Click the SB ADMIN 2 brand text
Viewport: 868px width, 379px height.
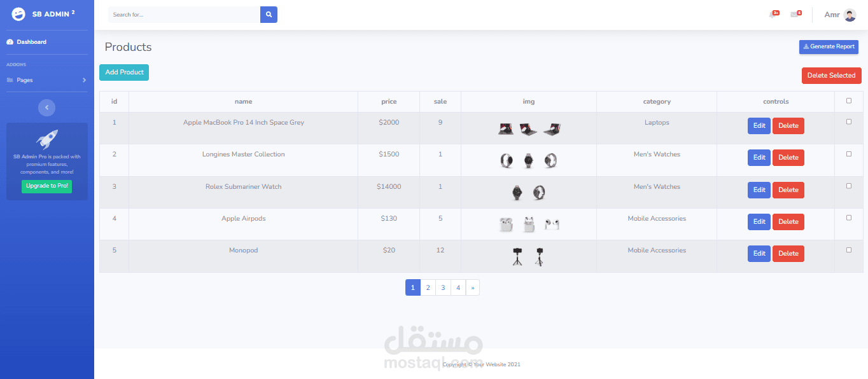53,14
